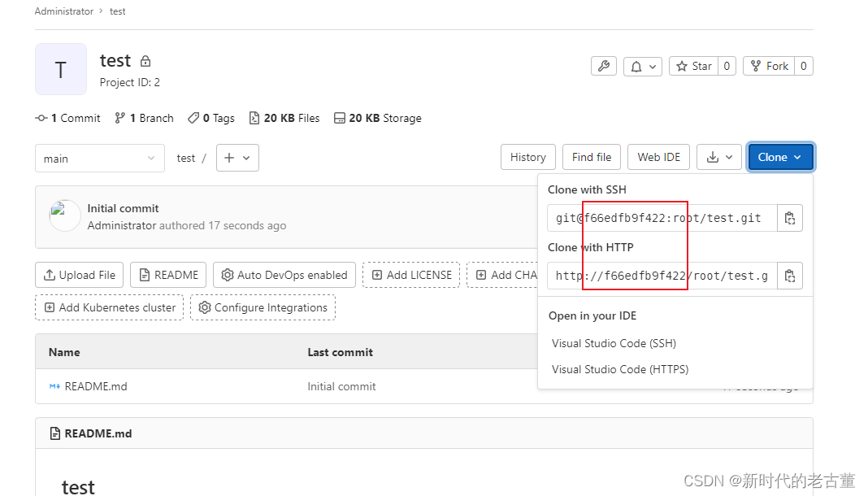Open the History view
Viewport: 868px width, 496px height.
click(x=527, y=158)
